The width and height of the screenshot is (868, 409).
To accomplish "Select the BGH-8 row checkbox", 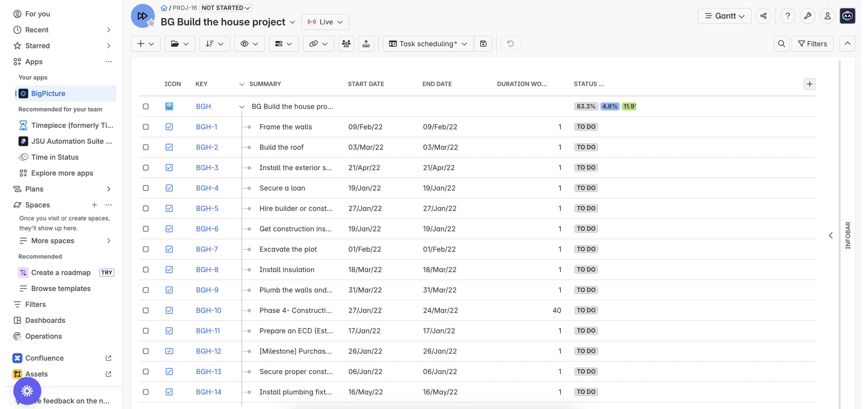I will tap(146, 270).
